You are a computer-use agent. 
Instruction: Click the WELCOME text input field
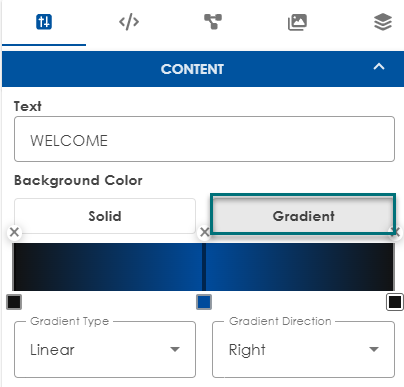click(204, 139)
